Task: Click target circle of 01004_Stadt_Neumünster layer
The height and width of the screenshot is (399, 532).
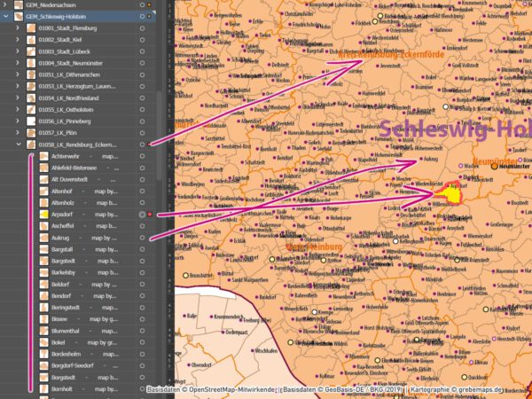Action: (142, 63)
